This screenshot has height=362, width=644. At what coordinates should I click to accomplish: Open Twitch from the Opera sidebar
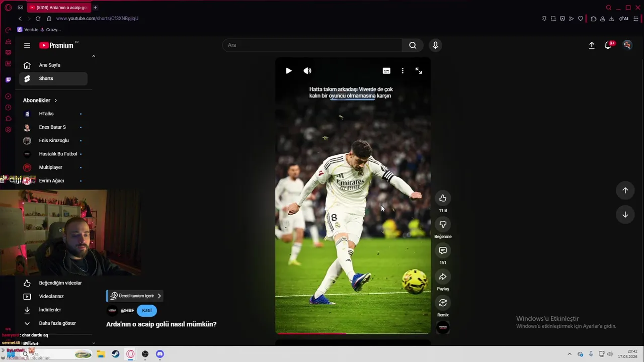pyautogui.click(x=8, y=79)
